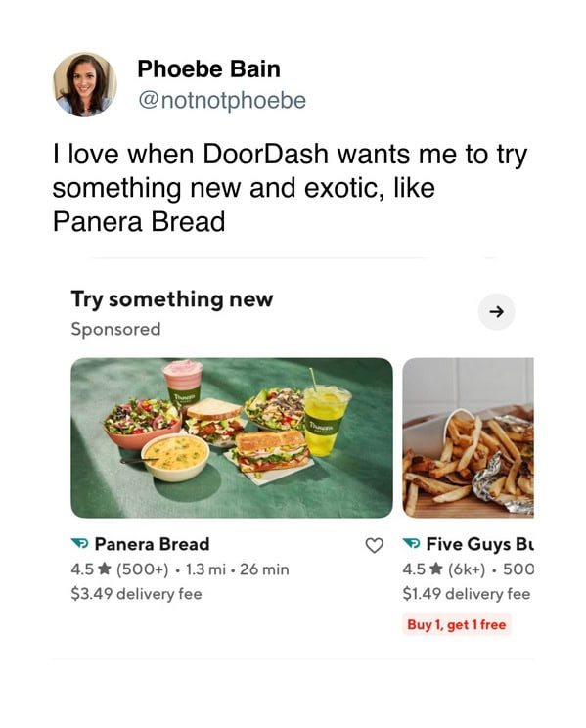Click the right arrow next to Try something new
586x728 pixels.
pyautogui.click(x=496, y=311)
